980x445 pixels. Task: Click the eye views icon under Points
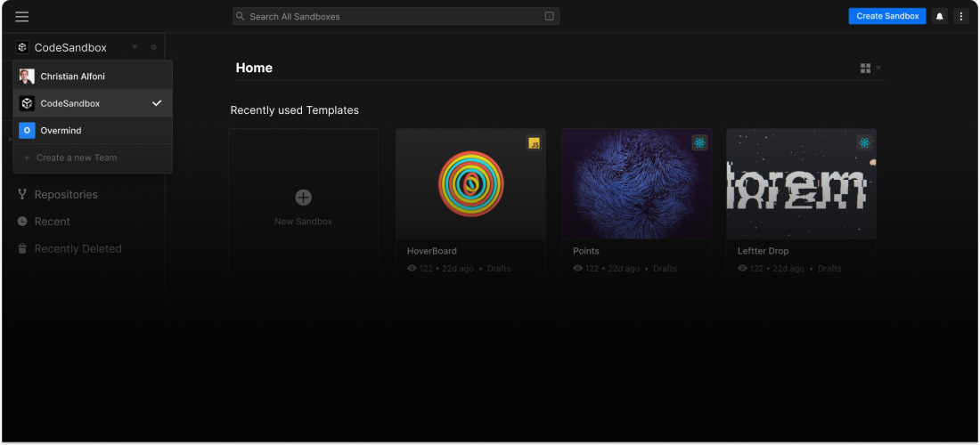point(577,269)
